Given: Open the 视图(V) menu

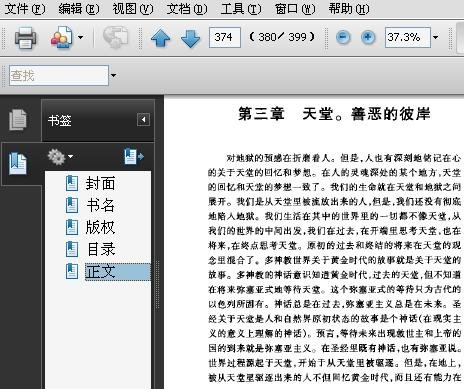Looking at the screenshot, I should click(x=133, y=9).
